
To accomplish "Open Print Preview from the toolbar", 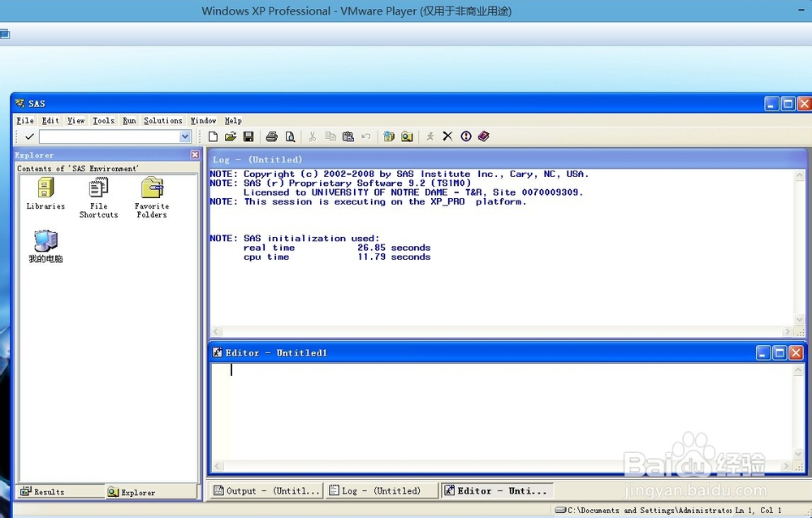I will [x=290, y=136].
